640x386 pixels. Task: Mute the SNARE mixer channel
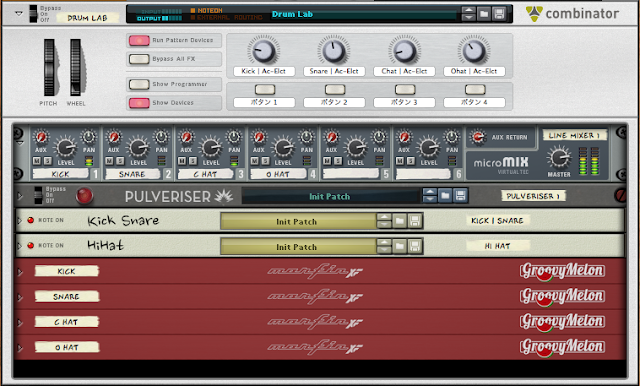(110, 161)
